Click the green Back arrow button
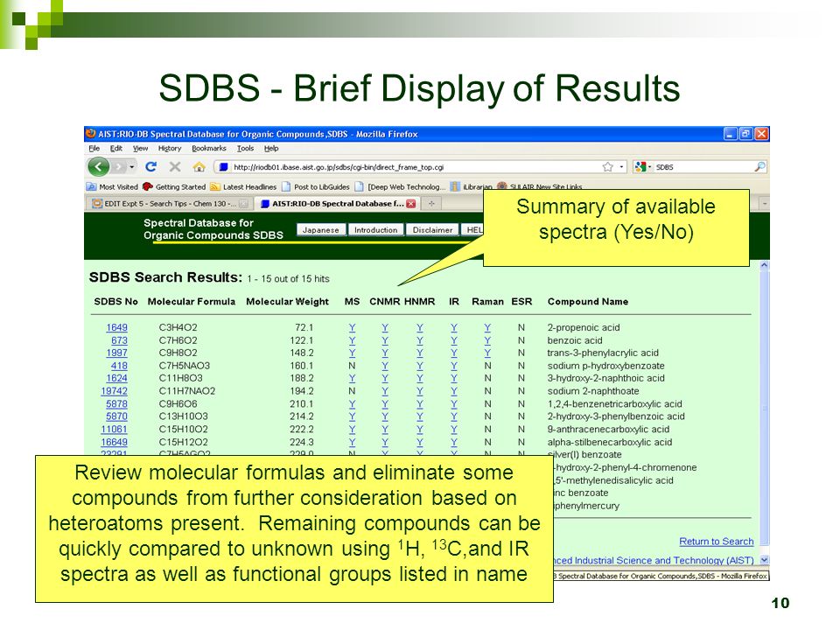The width and height of the screenshot is (840, 630). click(x=98, y=167)
